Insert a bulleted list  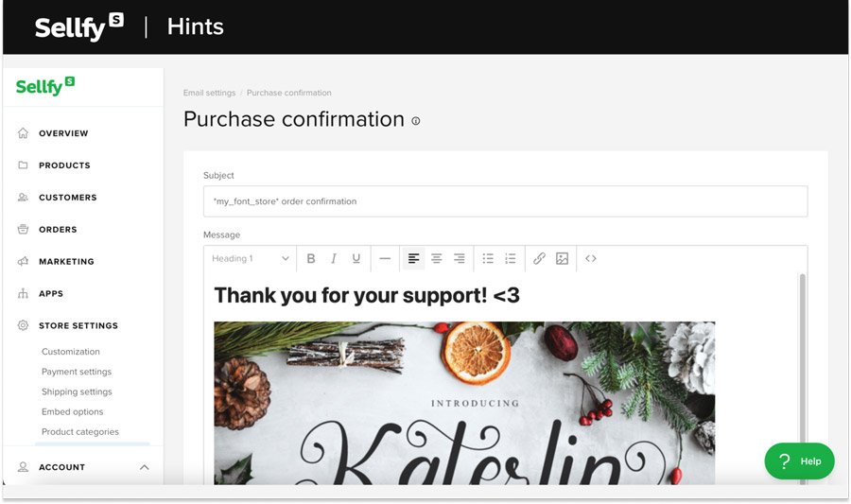(488, 258)
